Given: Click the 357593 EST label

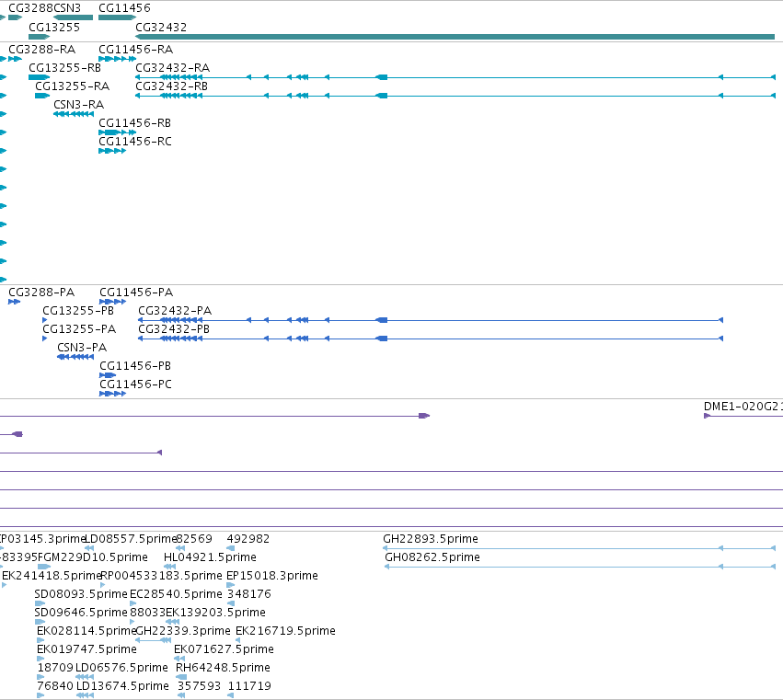Looking at the screenshot, I should point(200,686).
